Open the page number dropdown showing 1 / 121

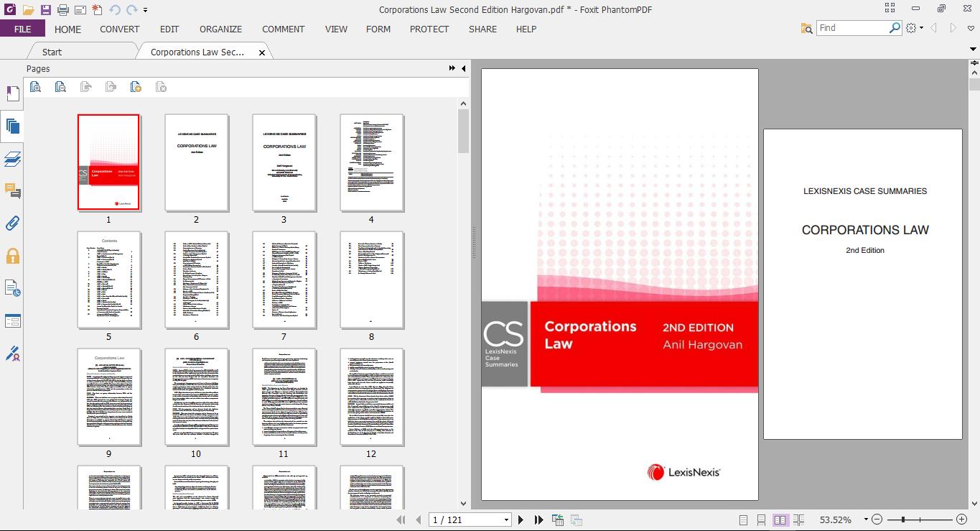[506, 520]
